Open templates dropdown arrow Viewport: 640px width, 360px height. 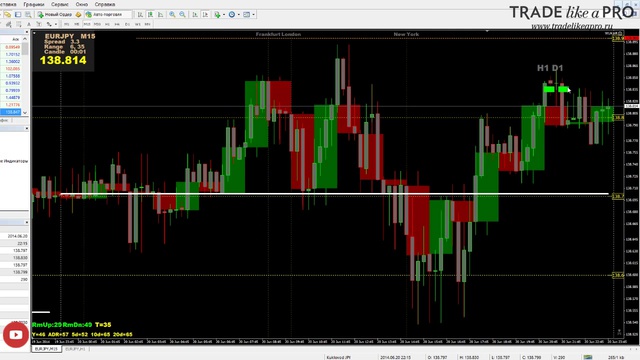coord(253,15)
